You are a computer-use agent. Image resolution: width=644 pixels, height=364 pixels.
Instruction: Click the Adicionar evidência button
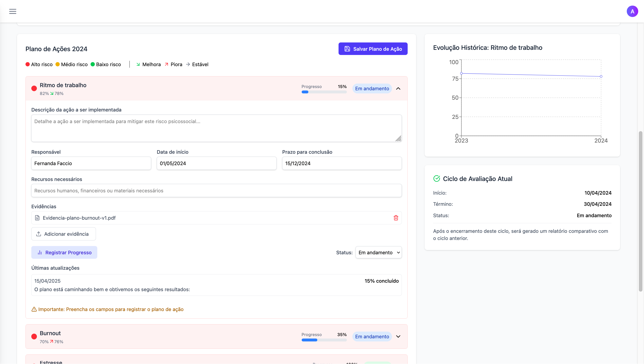pyautogui.click(x=64, y=234)
